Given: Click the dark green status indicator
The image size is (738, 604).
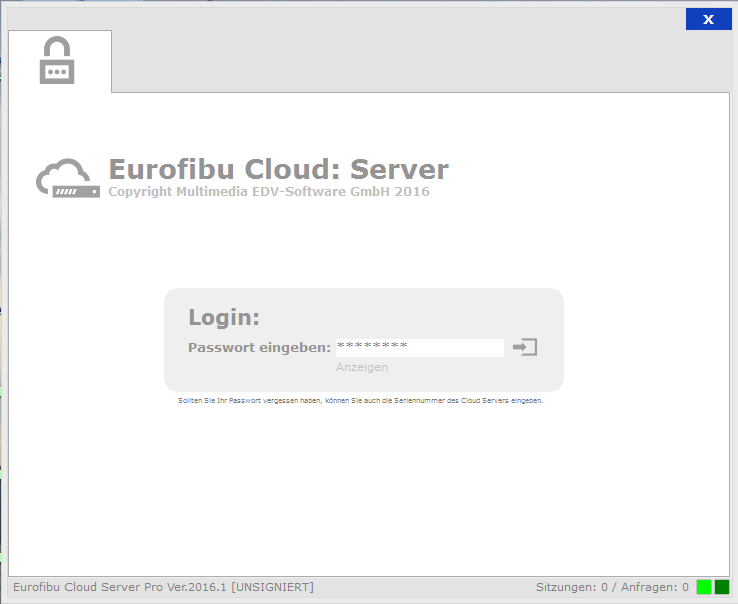Looking at the screenshot, I should [722, 587].
